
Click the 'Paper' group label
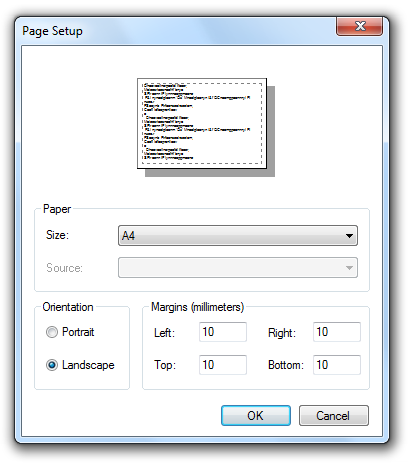coord(57,209)
